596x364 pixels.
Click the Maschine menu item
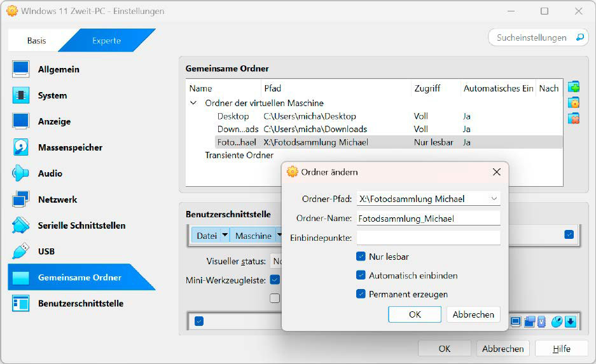(x=253, y=236)
